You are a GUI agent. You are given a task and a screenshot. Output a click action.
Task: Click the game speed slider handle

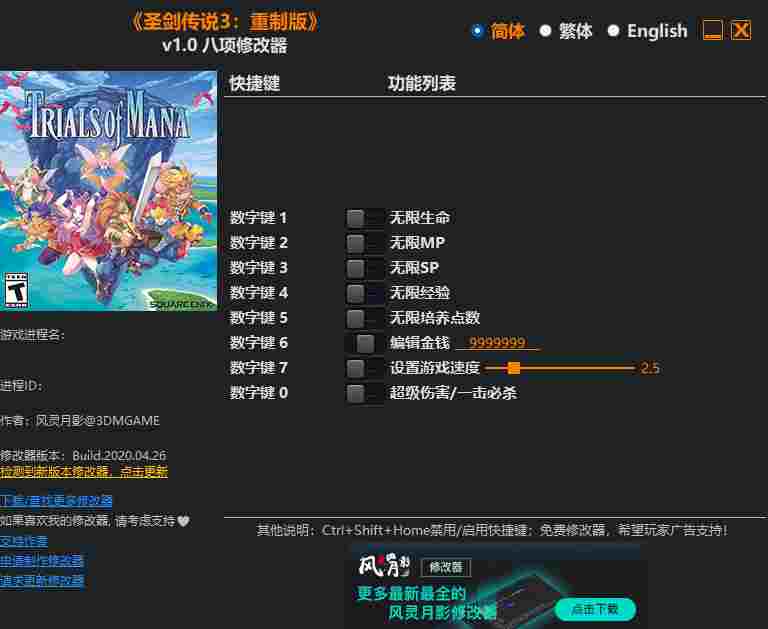pos(514,368)
